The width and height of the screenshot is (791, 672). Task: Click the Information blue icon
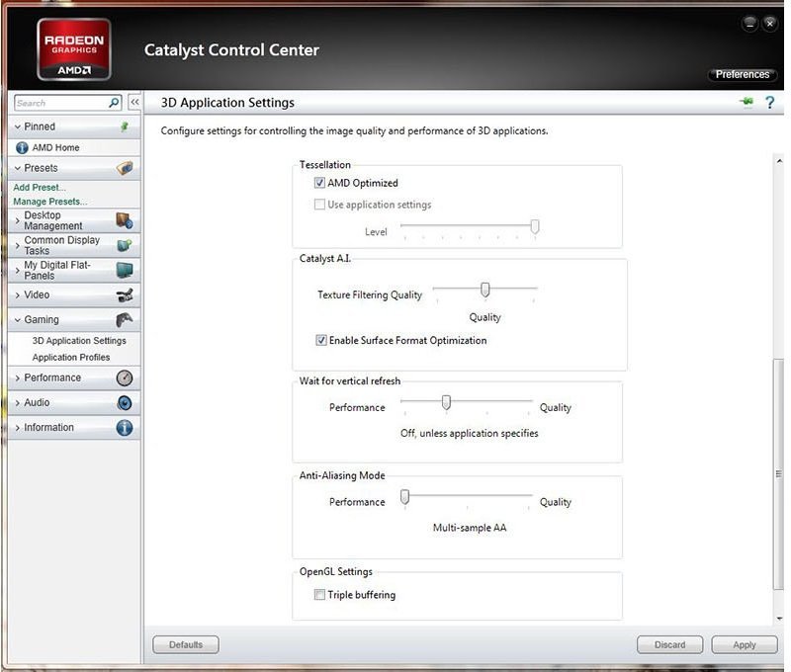click(125, 428)
